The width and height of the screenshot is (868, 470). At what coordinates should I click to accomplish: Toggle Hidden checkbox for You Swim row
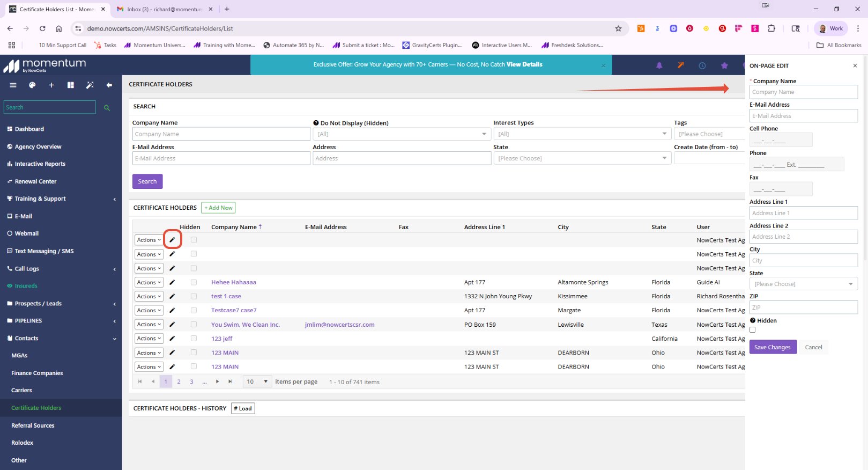[194, 325]
